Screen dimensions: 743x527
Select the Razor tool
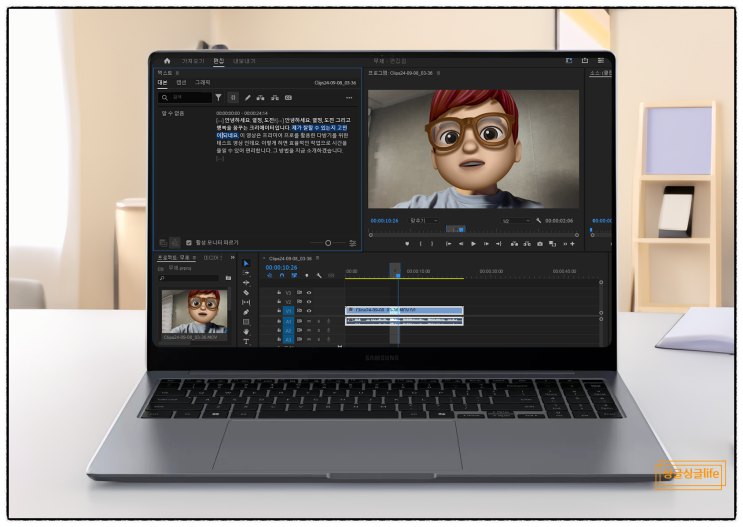coord(246,292)
